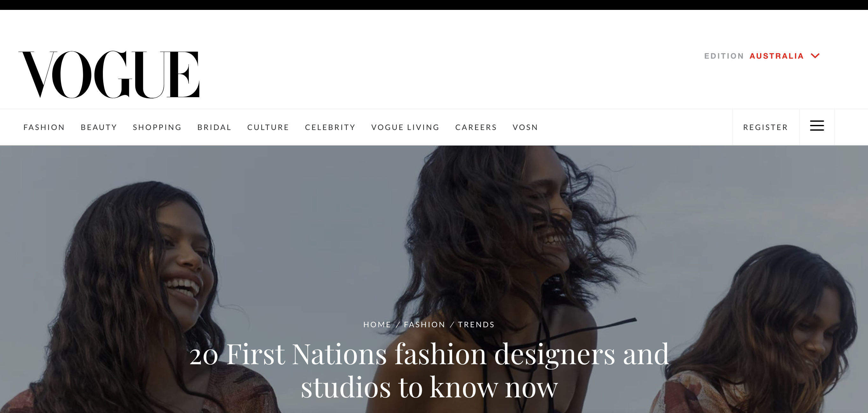Follow the Trends breadcrumb link
Image resolution: width=868 pixels, height=413 pixels.
click(476, 325)
